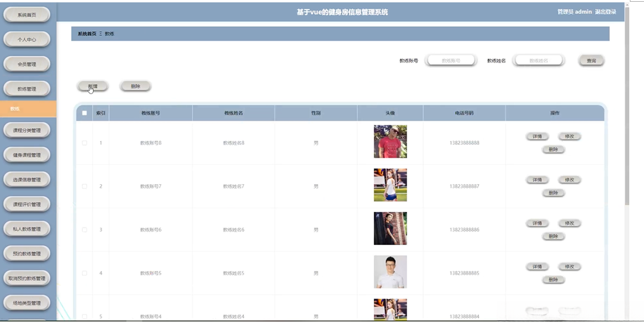Collapse 教练管理 sidebar menu
The height and width of the screenshot is (322, 644).
coord(27,89)
